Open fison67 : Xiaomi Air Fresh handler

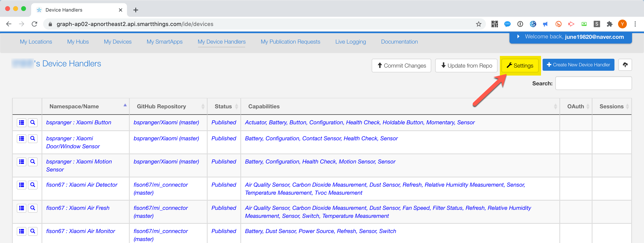pyautogui.click(x=78, y=208)
